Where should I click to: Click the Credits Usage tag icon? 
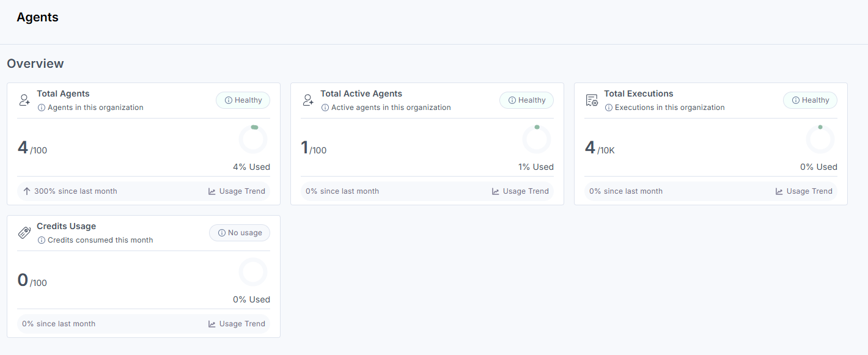24,233
